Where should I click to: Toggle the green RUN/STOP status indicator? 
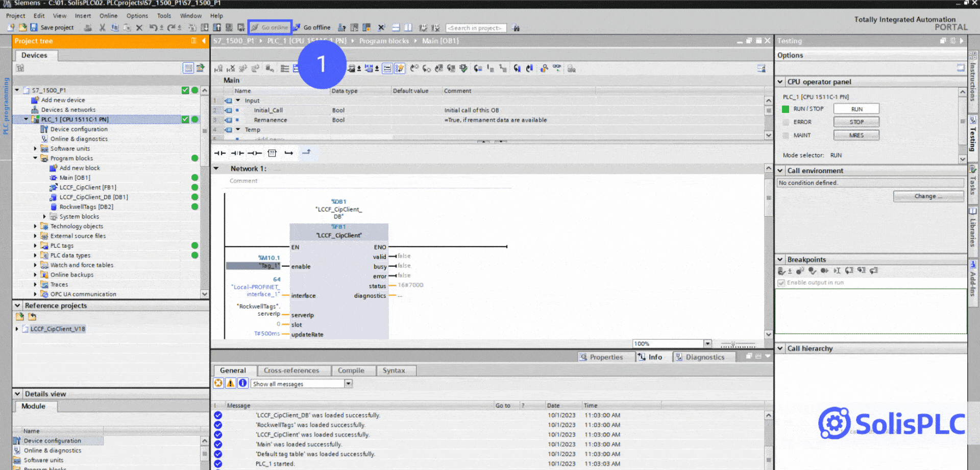(786, 108)
